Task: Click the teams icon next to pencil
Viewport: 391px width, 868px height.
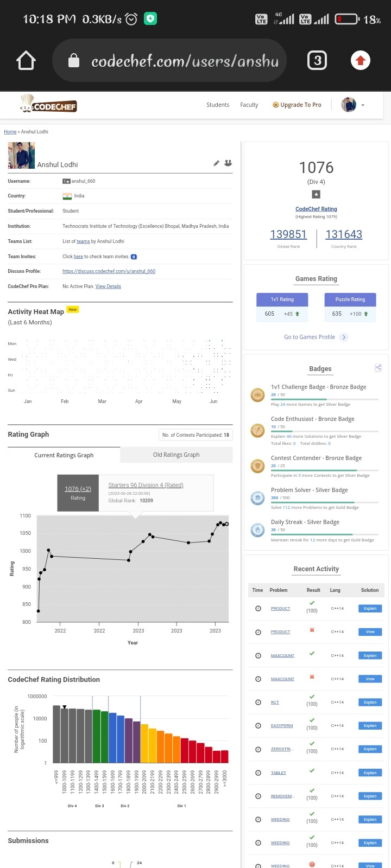Action: (x=228, y=163)
